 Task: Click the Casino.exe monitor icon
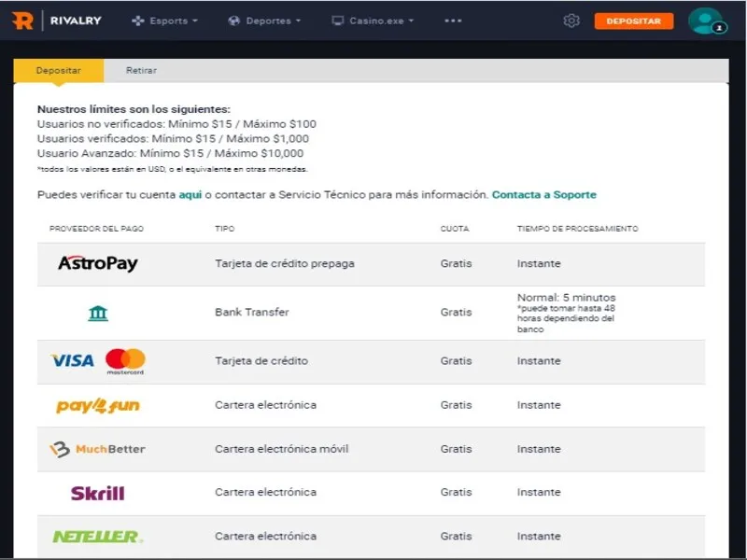pyautogui.click(x=338, y=21)
